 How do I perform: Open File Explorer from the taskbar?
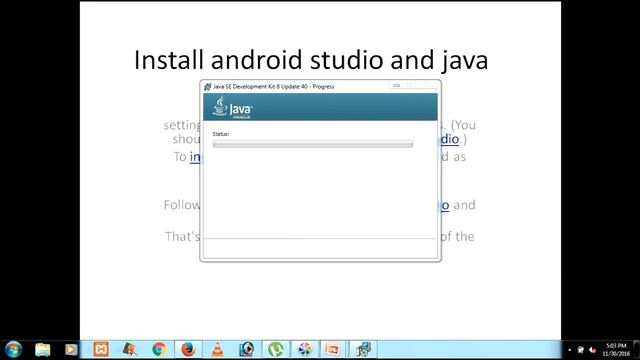pos(42,350)
